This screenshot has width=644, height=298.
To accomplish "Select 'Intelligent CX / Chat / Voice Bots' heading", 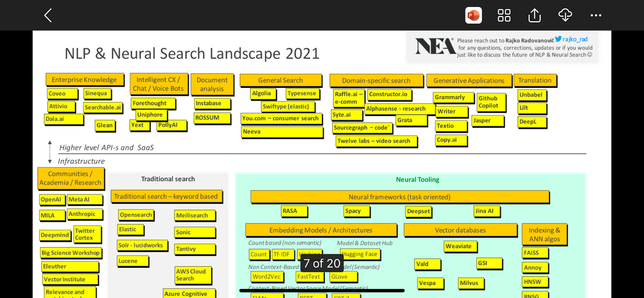I will click(x=159, y=84).
